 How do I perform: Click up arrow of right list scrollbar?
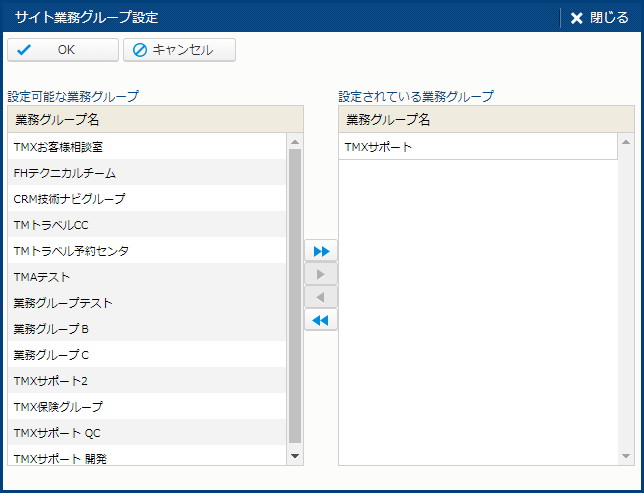[626, 142]
